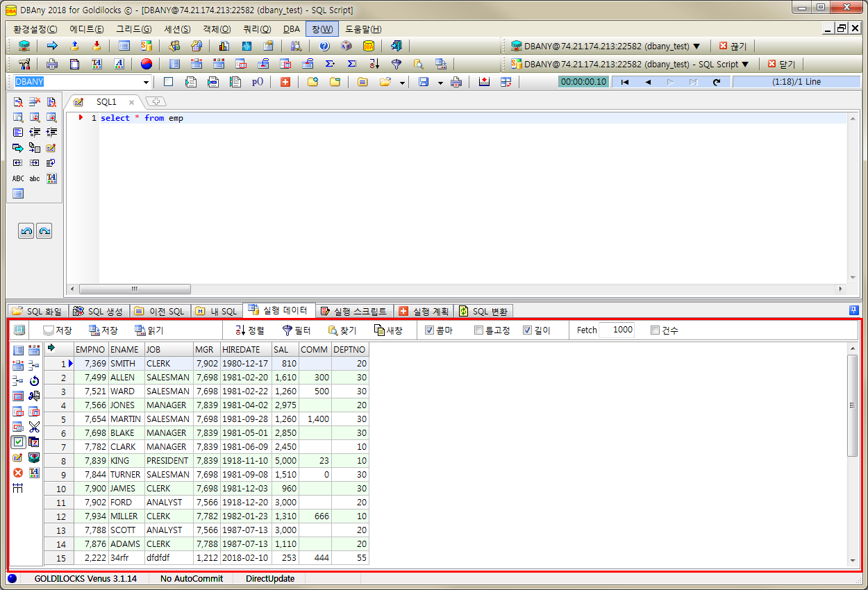Image resolution: width=868 pixels, height=590 pixels.
Task: Click the increase indent icon in editor tool panel
Action: coord(51,132)
